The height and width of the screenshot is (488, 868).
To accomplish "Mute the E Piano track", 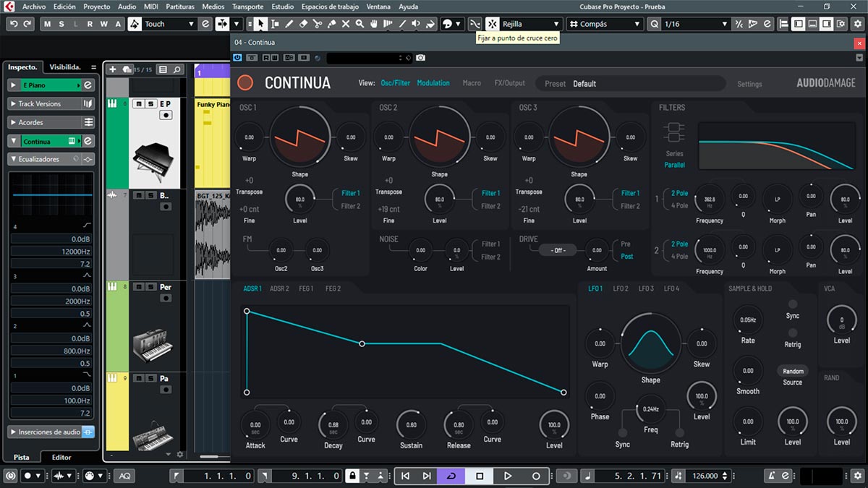I will (139, 104).
